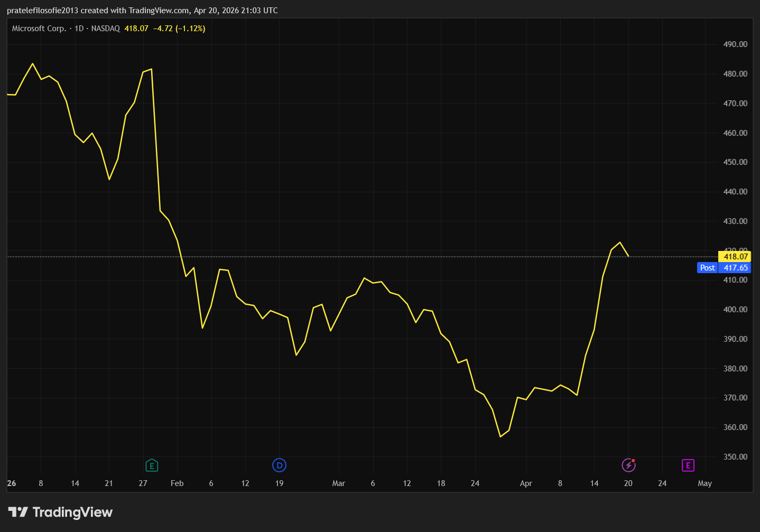Viewport: 760px width, 532px height.
Task: Click the Feb label on time axis
Action: (177, 483)
